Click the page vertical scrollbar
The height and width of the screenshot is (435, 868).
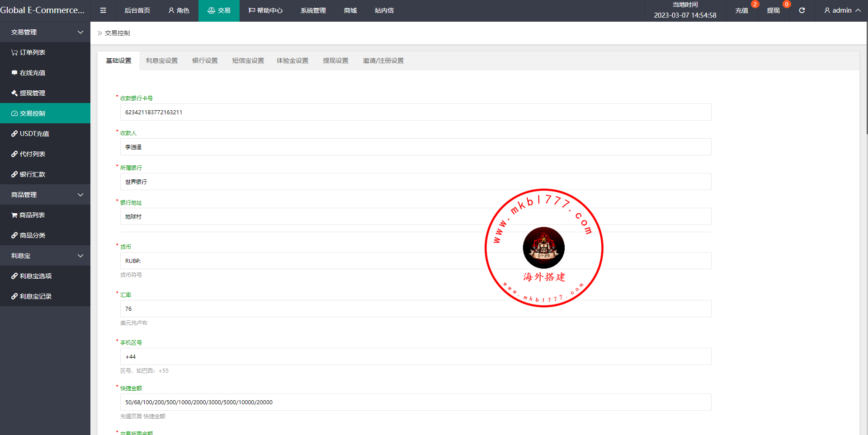(x=867, y=78)
